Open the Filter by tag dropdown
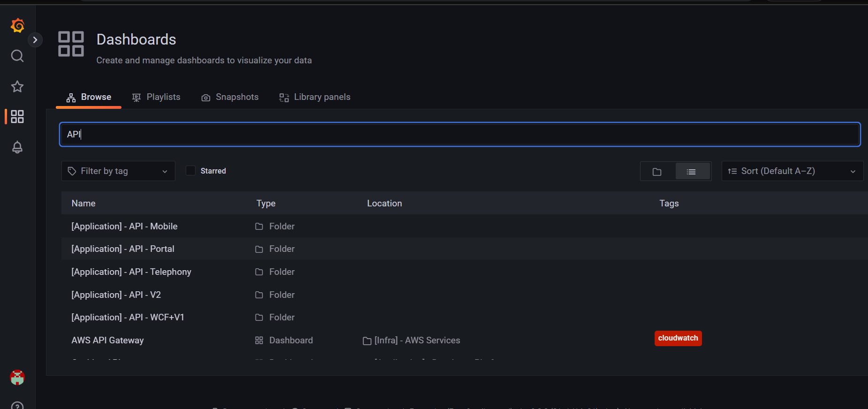The height and width of the screenshot is (409, 868). [x=118, y=171]
